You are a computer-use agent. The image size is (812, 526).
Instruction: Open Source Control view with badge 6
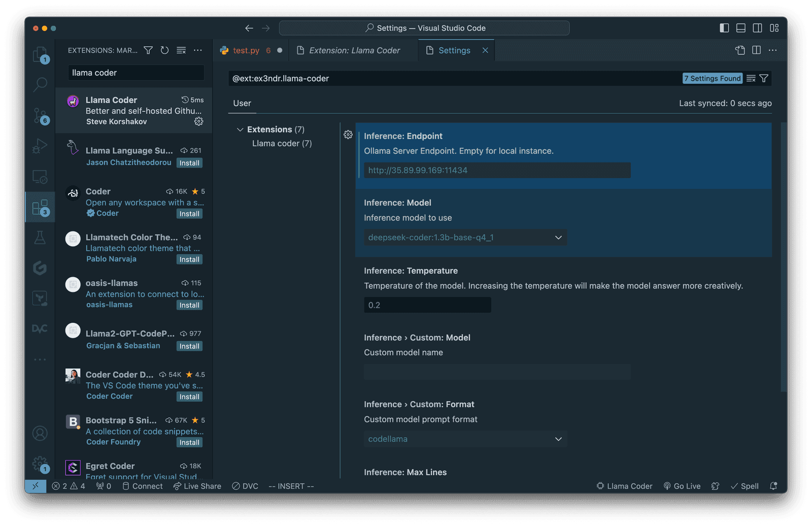coord(40,116)
